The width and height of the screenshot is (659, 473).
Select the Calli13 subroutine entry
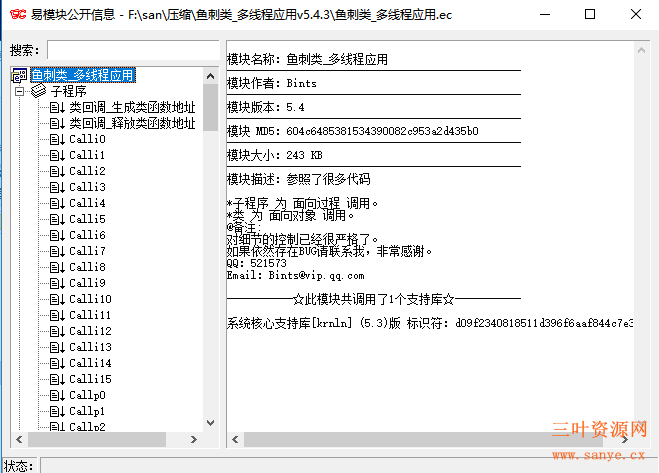tap(90, 347)
